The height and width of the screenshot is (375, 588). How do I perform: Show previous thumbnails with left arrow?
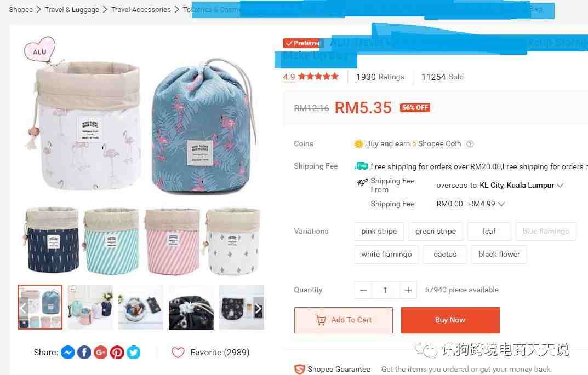23,309
